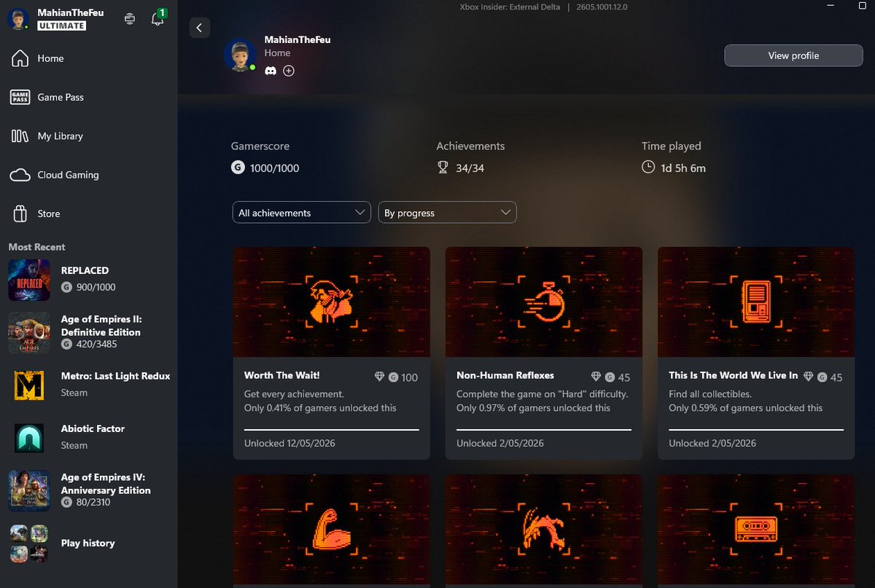Viewport: 875px width, 588px height.
Task: Click the View profile button
Action: (793, 55)
